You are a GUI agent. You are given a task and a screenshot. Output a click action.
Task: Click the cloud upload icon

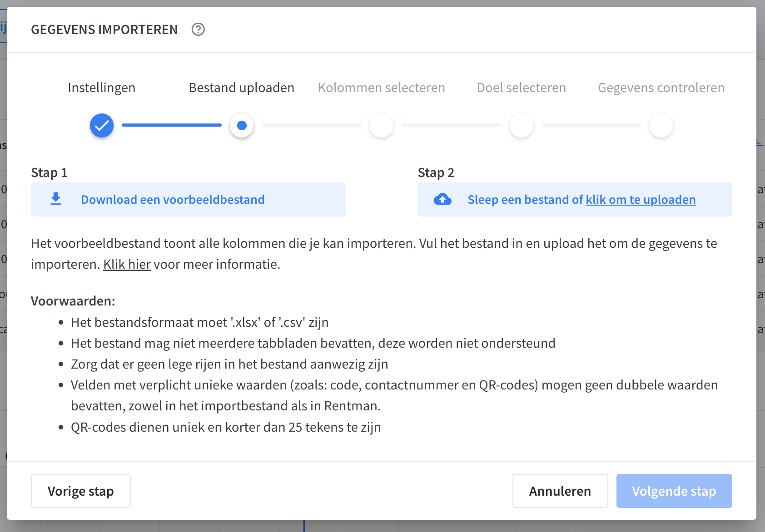442,199
